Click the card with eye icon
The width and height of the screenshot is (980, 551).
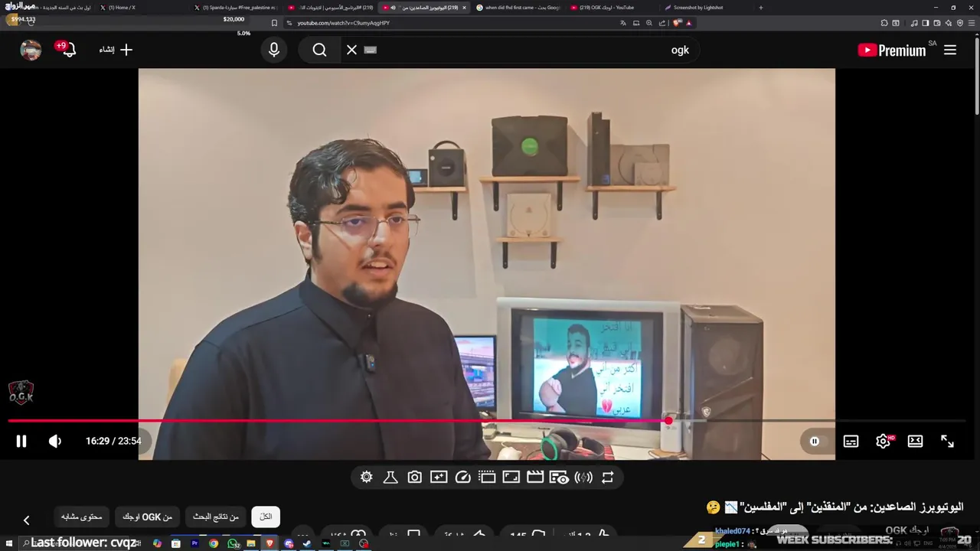click(560, 478)
